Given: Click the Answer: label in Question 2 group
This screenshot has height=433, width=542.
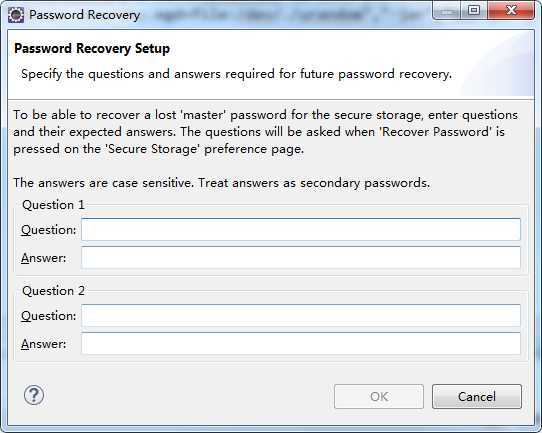Looking at the screenshot, I should [44, 344].
